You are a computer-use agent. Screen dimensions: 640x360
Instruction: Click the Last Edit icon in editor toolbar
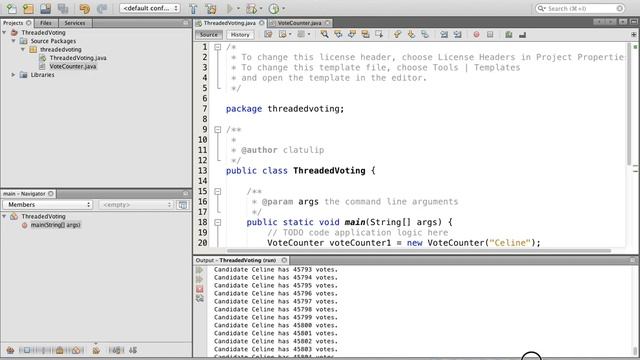[268, 35]
